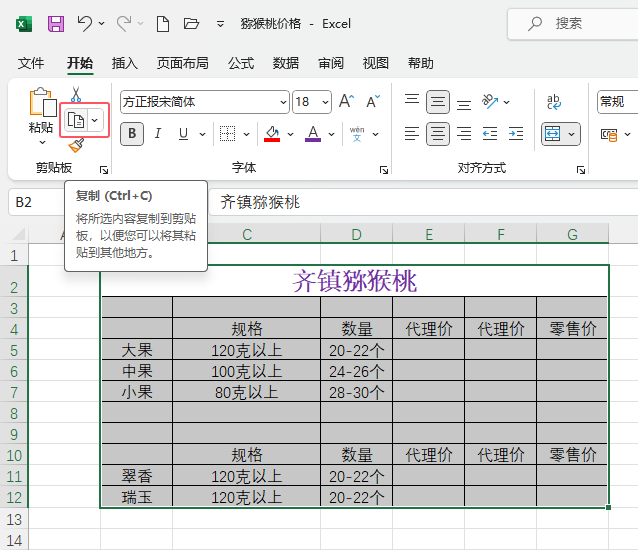Create a new blank workbook icon

[x=163, y=24]
